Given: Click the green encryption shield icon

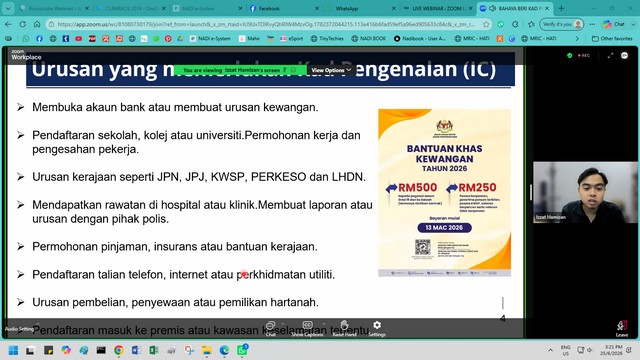Looking at the screenshot, I should pos(569,56).
